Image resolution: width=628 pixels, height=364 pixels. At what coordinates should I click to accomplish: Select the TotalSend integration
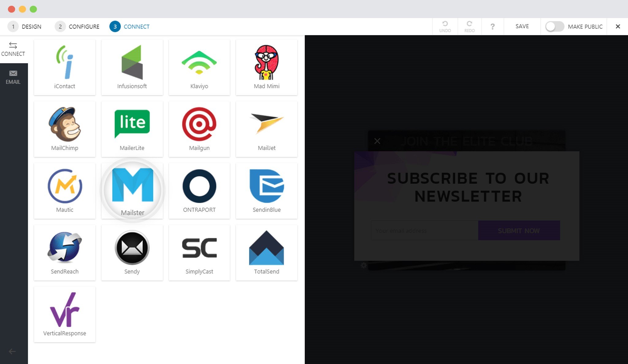point(266,253)
